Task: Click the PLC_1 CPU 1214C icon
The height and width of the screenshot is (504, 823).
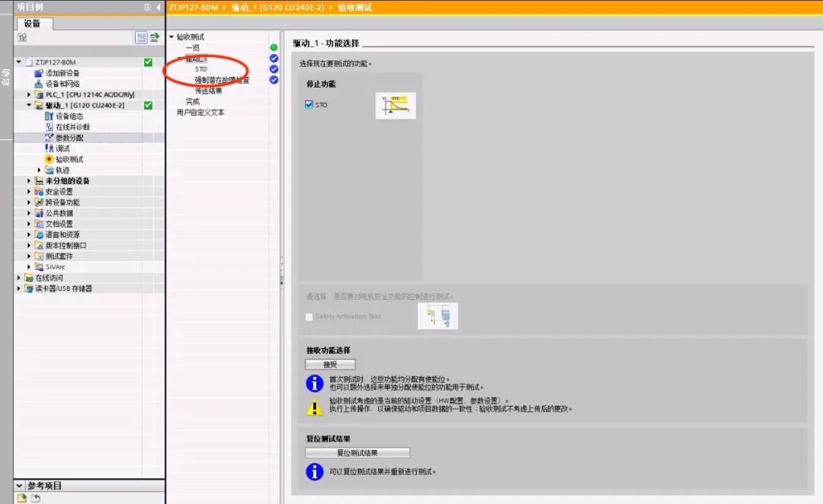Action: (38, 94)
